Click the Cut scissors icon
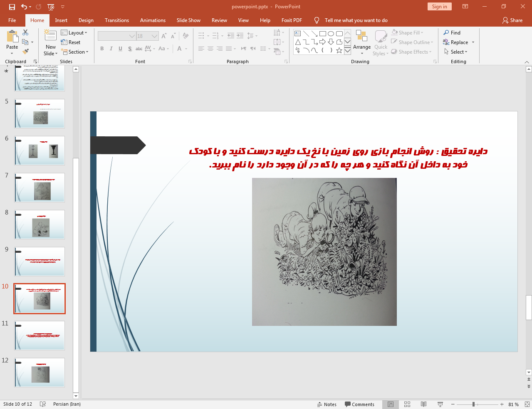Image resolution: width=532 pixels, height=409 pixels. [25, 32]
